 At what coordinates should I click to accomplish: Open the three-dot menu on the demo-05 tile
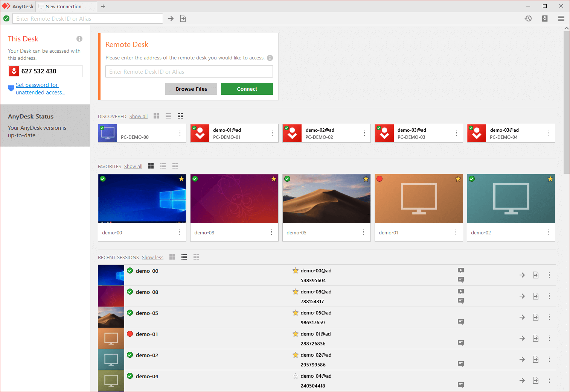point(363,232)
